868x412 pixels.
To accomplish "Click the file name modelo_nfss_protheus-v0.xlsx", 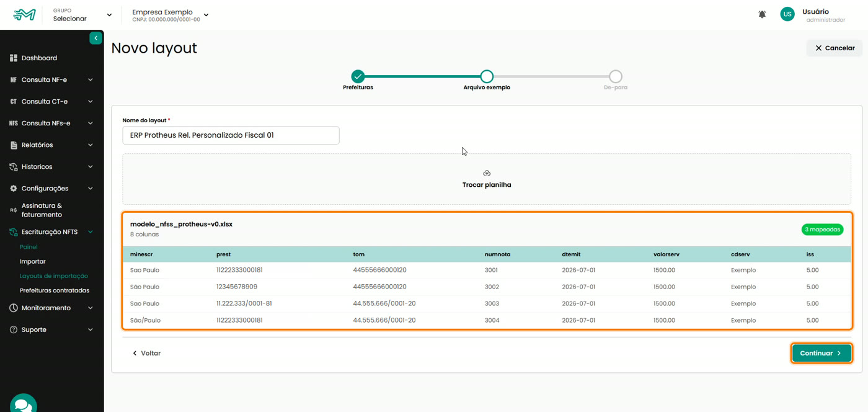I will pyautogui.click(x=181, y=224).
